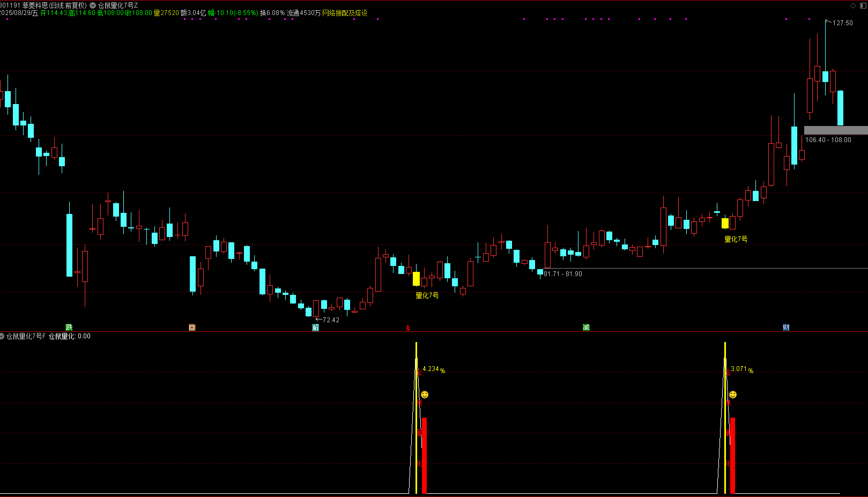Click the 低108.00 low price value
Screen dimensions: 868x497
110,13
